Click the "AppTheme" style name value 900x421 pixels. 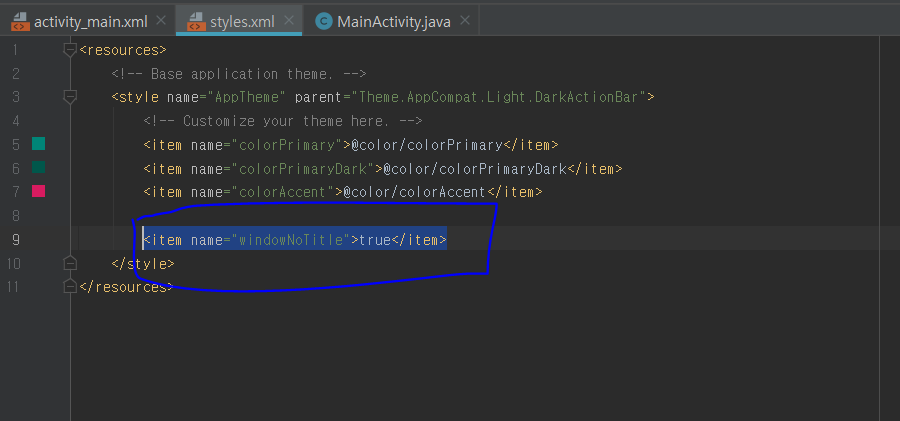(x=247, y=97)
